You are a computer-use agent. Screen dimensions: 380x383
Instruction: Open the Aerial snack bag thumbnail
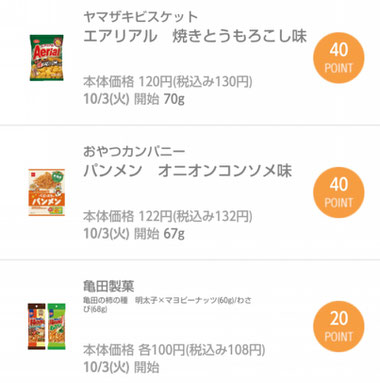[x=47, y=57]
